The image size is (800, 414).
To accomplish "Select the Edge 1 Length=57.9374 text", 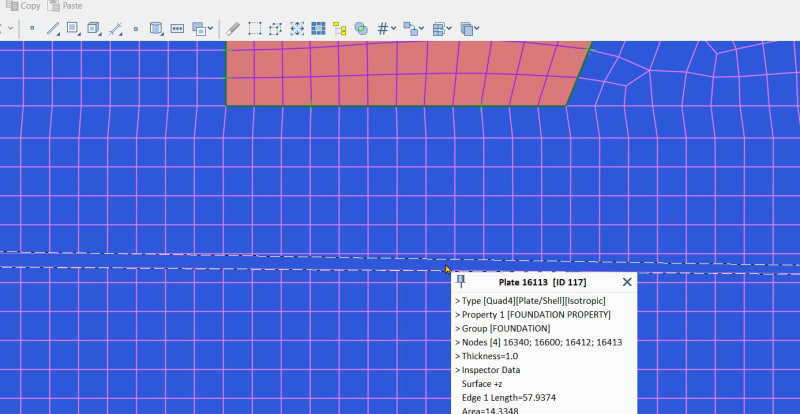I will point(509,397).
